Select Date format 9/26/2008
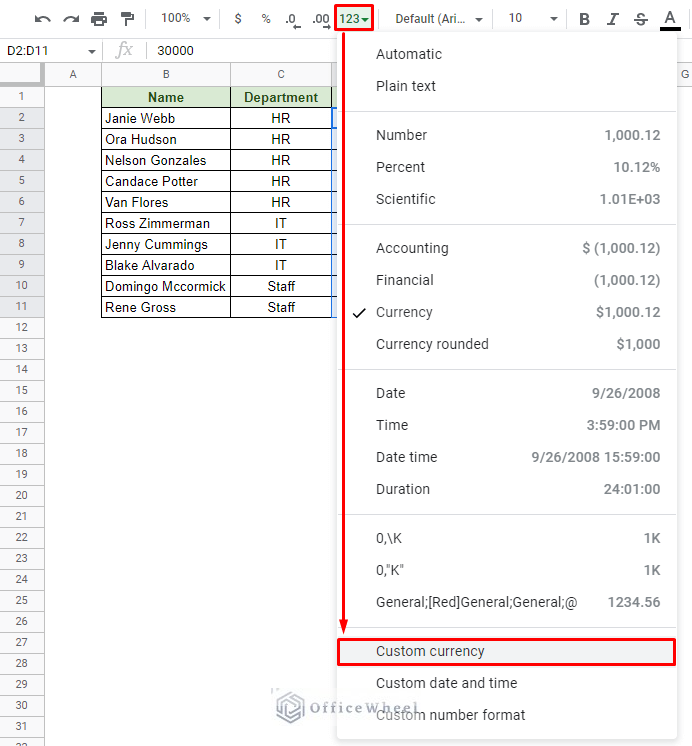692x746 pixels. click(507, 393)
